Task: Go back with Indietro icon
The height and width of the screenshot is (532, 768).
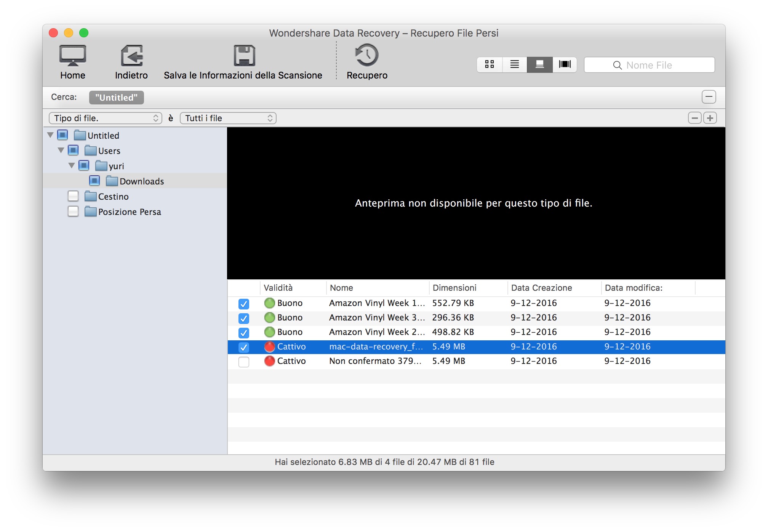Action: pyautogui.click(x=131, y=56)
